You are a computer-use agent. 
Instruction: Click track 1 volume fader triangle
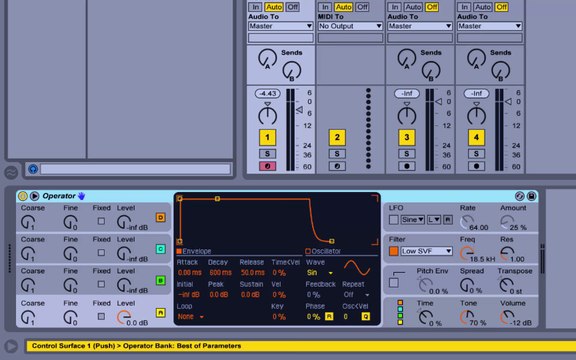pyautogui.click(x=299, y=109)
